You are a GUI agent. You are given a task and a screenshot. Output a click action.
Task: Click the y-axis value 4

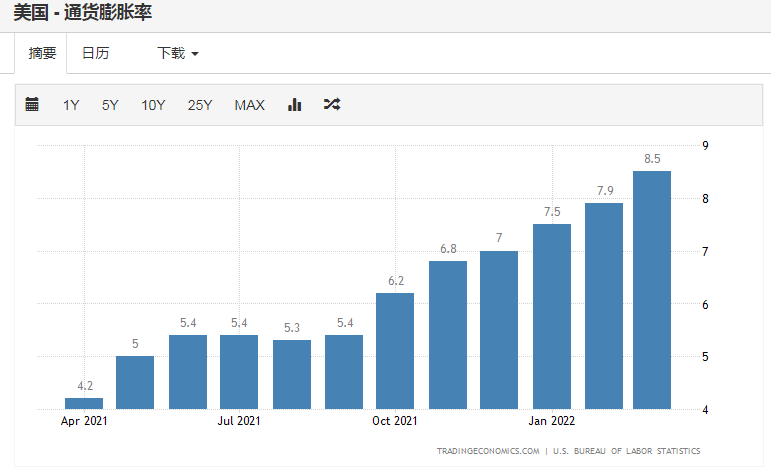tap(706, 410)
